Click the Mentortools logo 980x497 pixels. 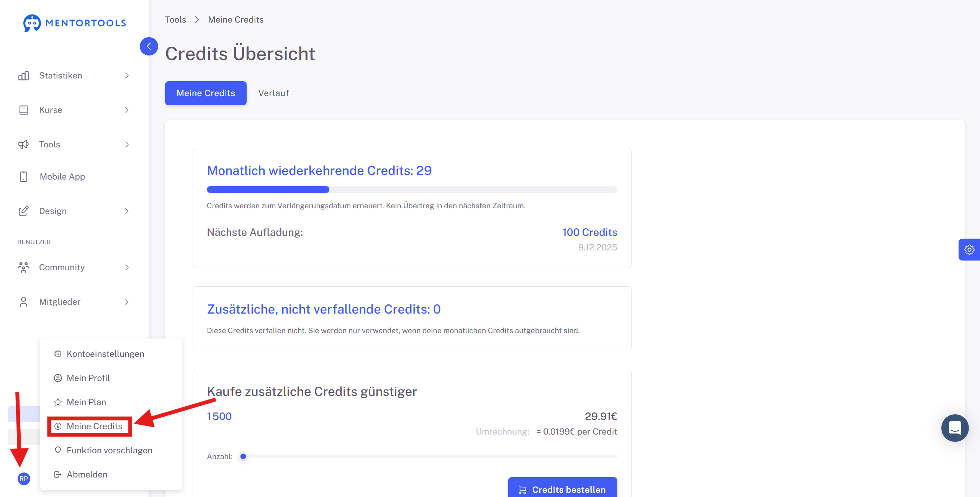click(x=75, y=23)
